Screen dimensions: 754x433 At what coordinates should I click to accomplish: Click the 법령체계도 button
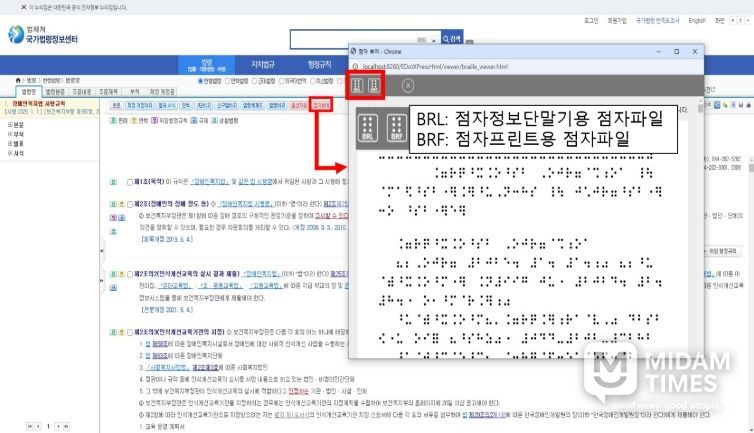pyautogui.click(x=252, y=105)
